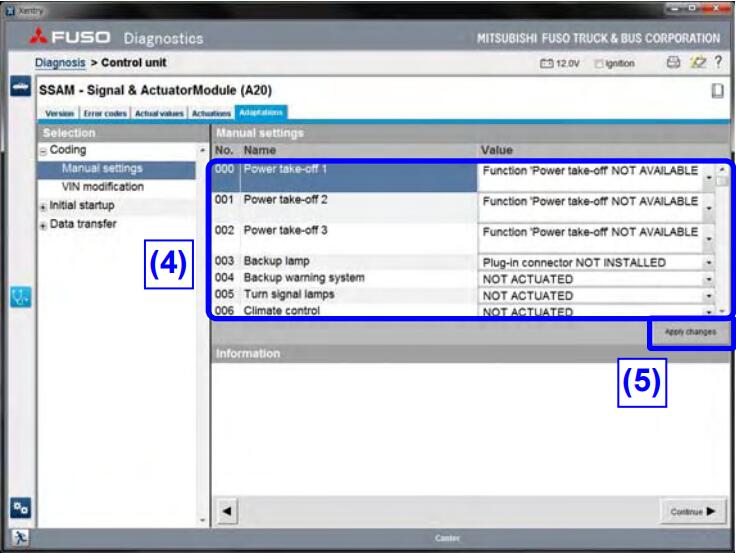Click 'Plug-in connector NOT INSTALLED' value
Image resolution: width=736 pixels, height=553 pixels.
click(x=574, y=262)
